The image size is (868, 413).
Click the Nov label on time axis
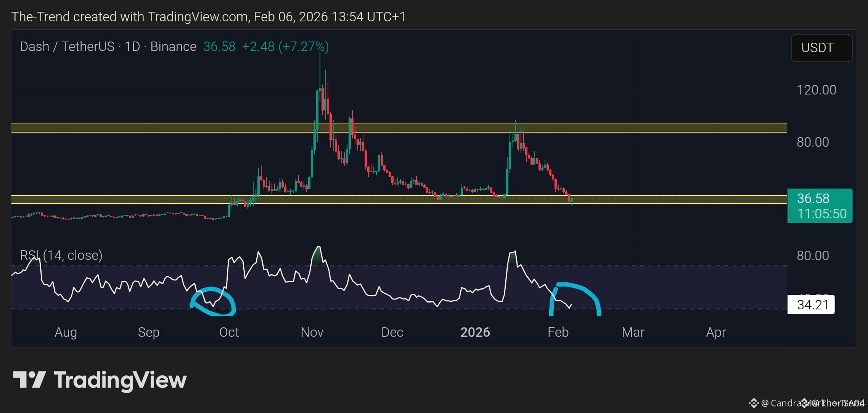[312, 332]
